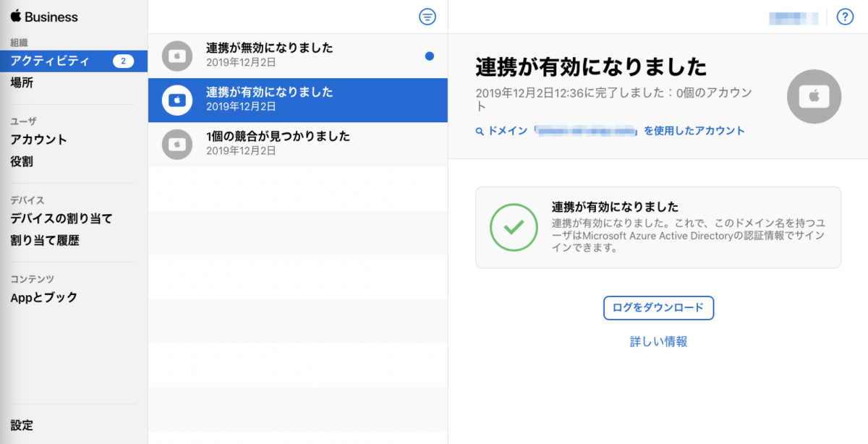Toggle the unread blue dot on 連携が無効になりました
The height and width of the screenshot is (444, 868).
coord(430,55)
